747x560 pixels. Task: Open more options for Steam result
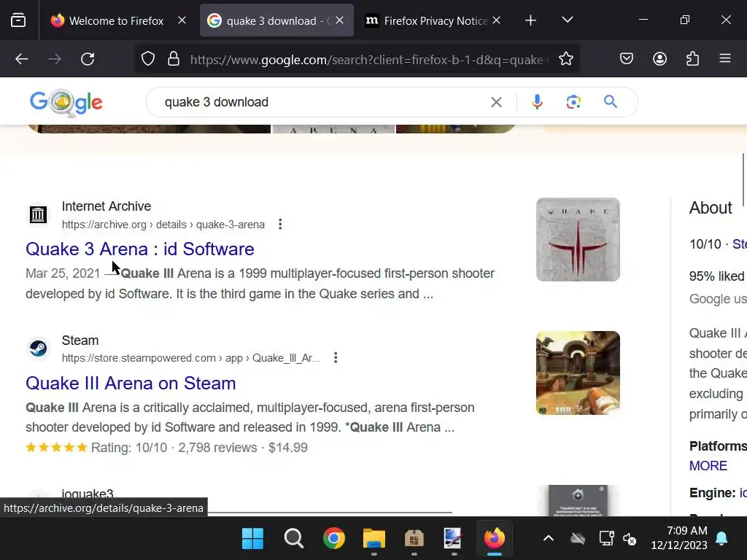pyautogui.click(x=336, y=357)
